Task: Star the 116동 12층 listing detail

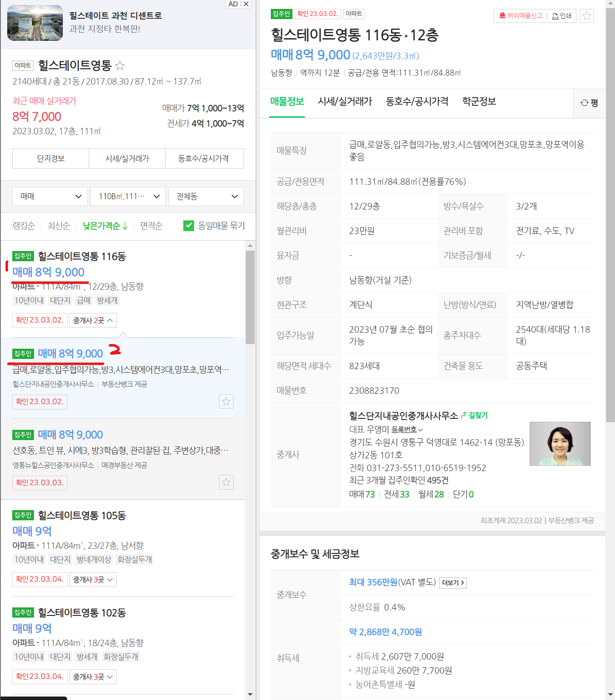Action: click(x=587, y=16)
